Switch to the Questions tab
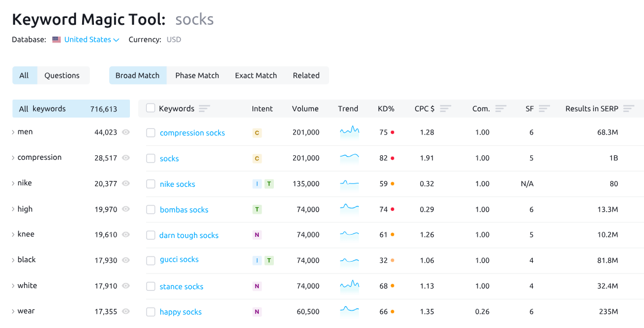The width and height of the screenshot is (644, 328). point(62,75)
